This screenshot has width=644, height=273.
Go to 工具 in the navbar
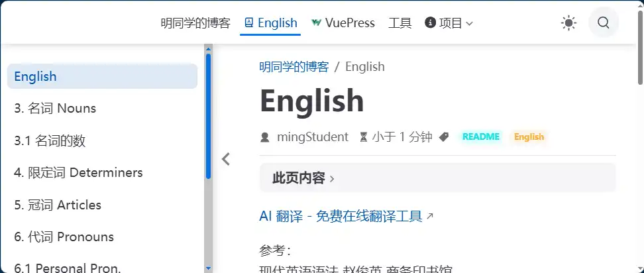tap(400, 23)
